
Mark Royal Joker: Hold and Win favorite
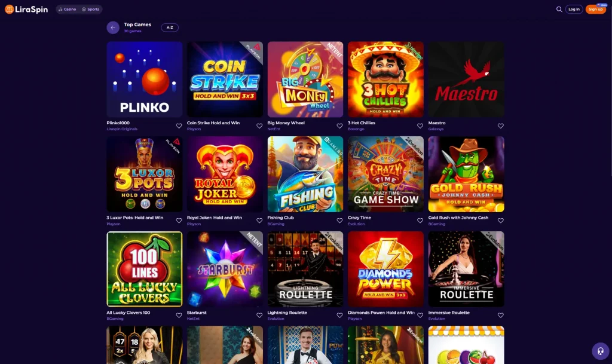(x=259, y=221)
